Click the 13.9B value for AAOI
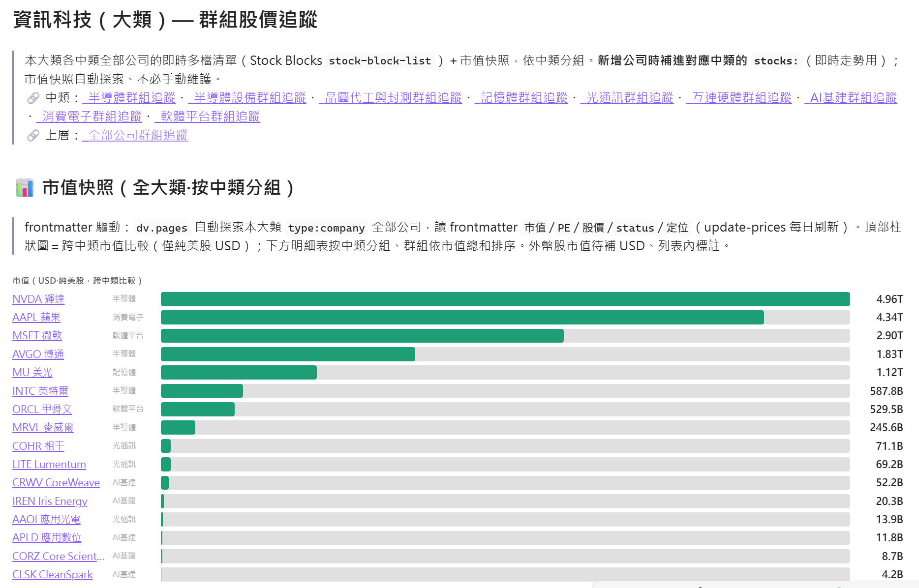The width and height of the screenshot is (919, 588). tap(889, 519)
